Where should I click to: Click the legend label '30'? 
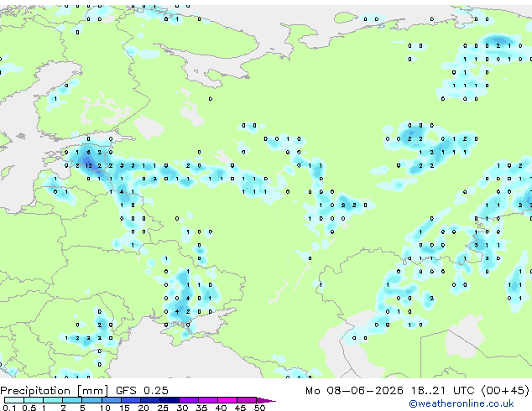182,408
